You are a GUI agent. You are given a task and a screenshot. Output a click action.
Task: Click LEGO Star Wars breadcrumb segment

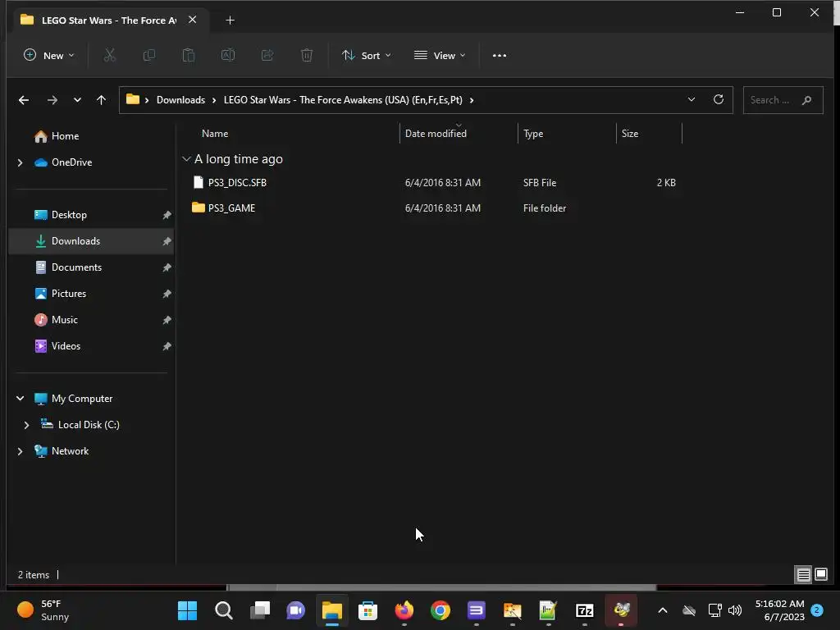343,100
